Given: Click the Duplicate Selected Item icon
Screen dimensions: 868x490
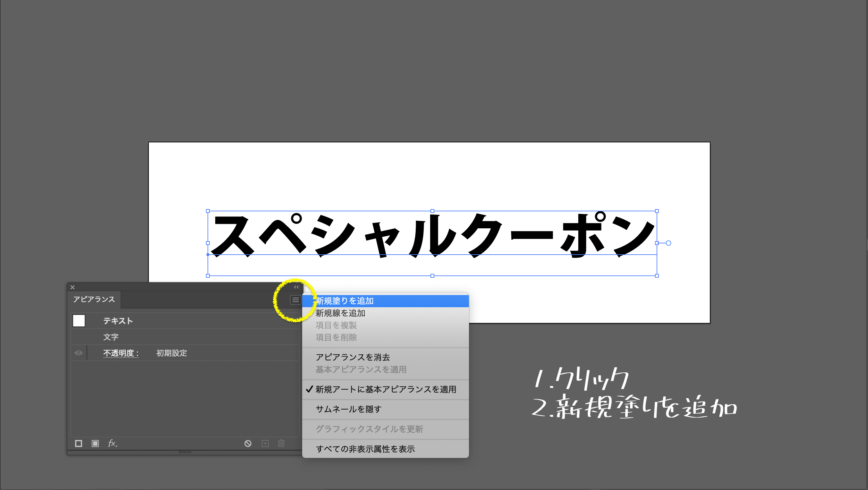Looking at the screenshot, I should click(265, 444).
